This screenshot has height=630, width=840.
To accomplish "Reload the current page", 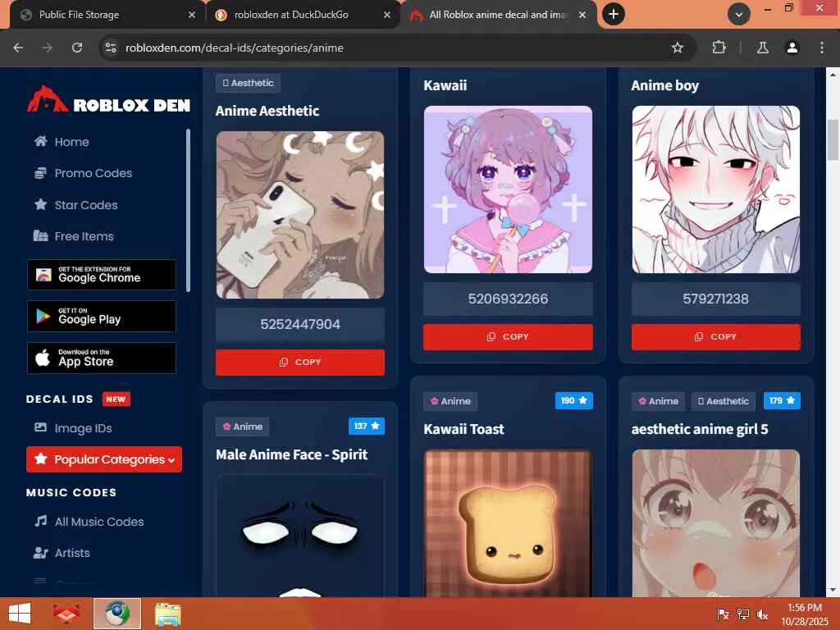I will tap(77, 48).
